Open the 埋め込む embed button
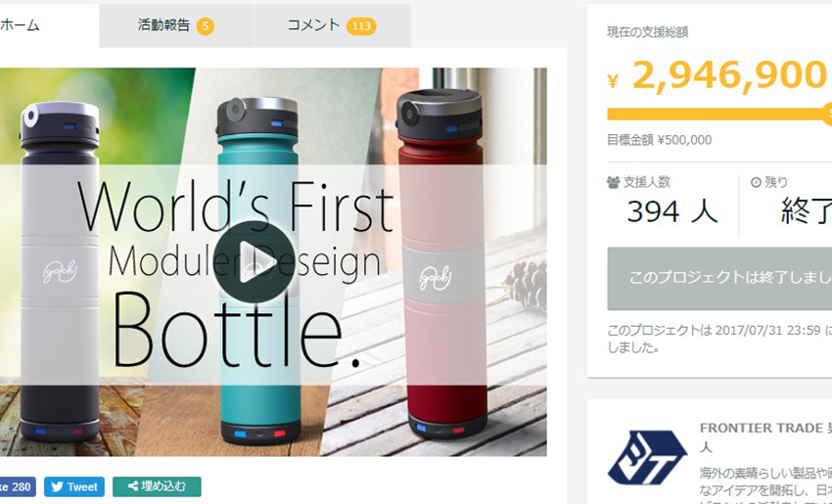This screenshot has height=504, width=832. pos(157,486)
